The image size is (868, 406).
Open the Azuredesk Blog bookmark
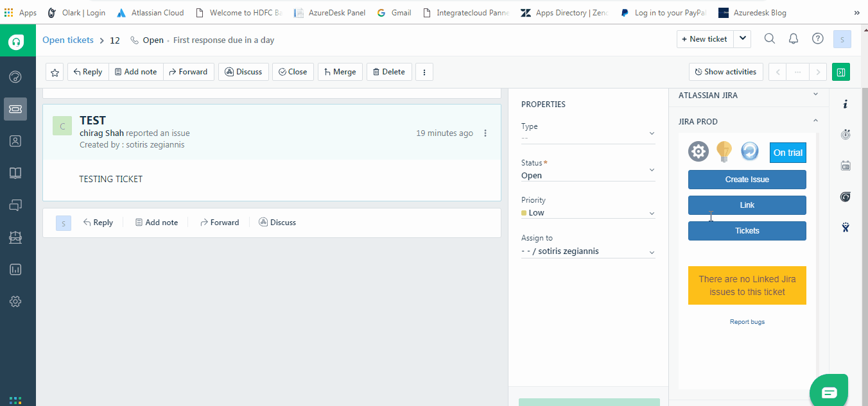(752, 12)
